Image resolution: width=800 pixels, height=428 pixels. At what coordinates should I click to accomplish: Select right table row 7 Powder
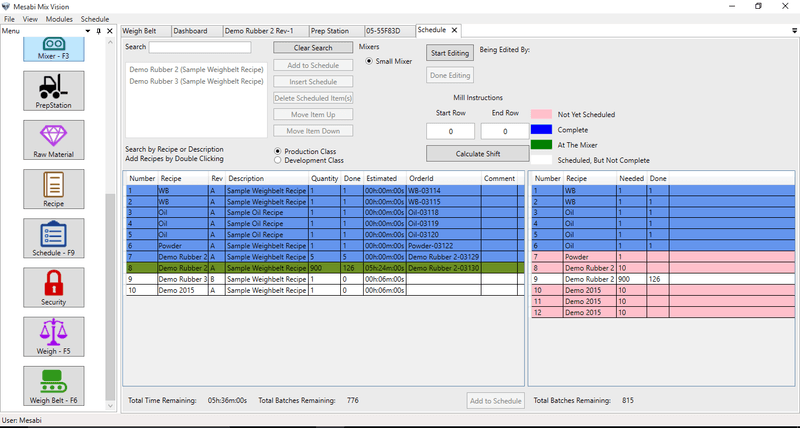[x=663, y=257]
